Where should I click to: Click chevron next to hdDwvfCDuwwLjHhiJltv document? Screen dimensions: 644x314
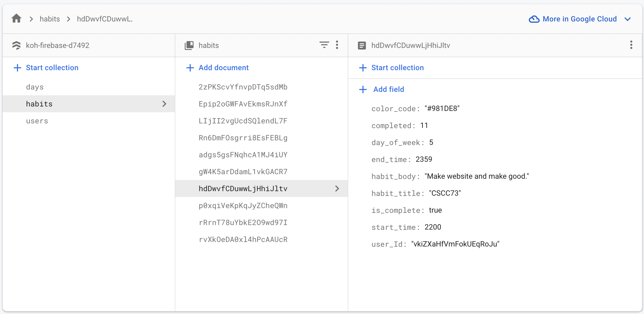click(337, 189)
